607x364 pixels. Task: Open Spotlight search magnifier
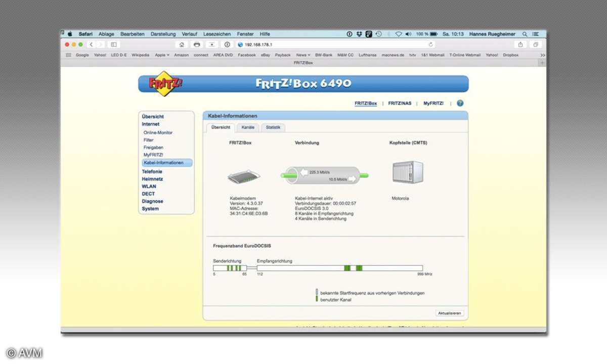(x=525, y=34)
